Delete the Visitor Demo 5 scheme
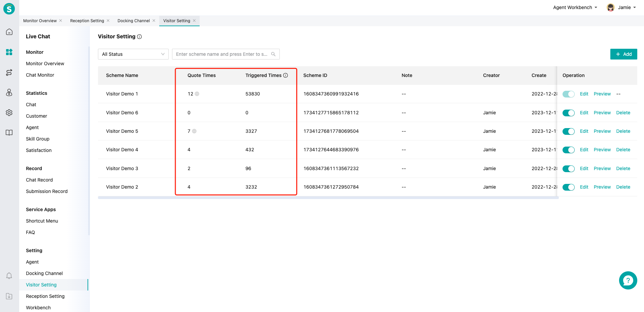 [x=623, y=131]
